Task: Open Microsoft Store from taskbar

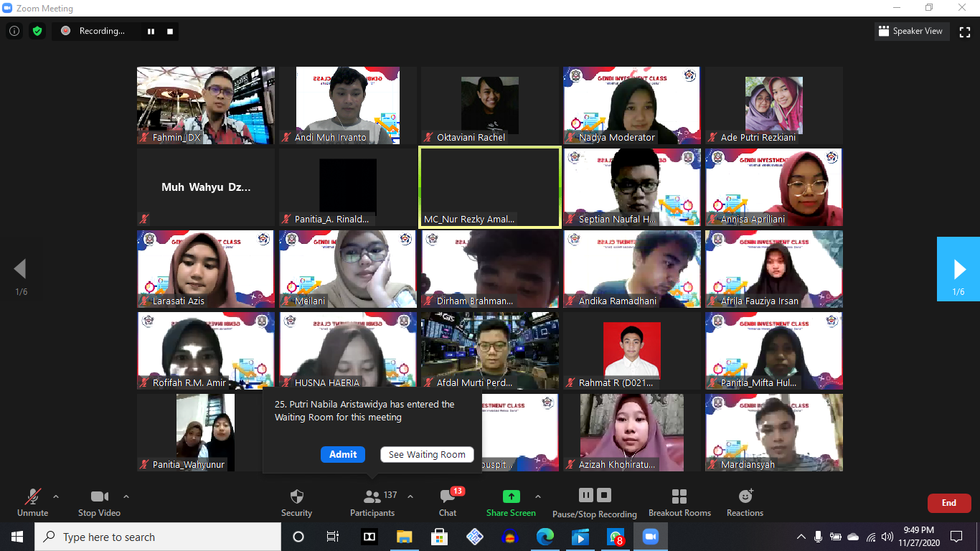Action: tap(440, 537)
